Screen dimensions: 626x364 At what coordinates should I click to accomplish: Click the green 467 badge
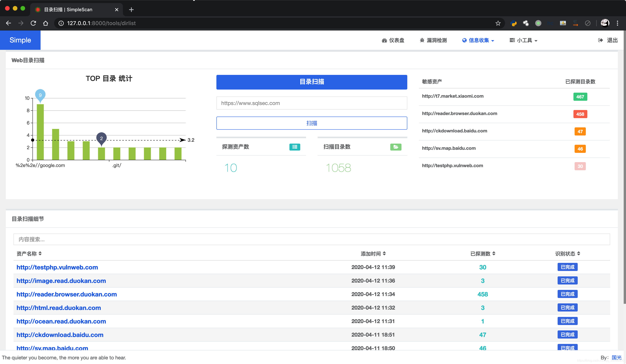click(580, 97)
